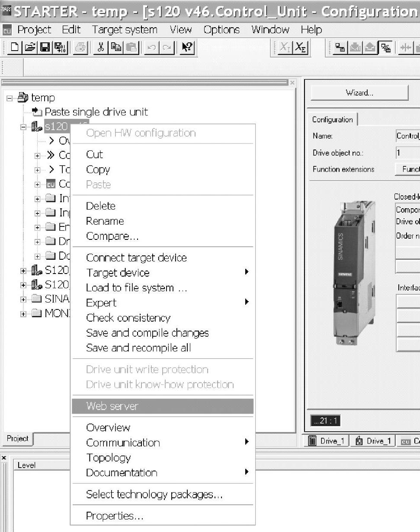Click the Copy toolbar icon
Viewport: 420px width, 532px height.
click(x=115, y=48)
